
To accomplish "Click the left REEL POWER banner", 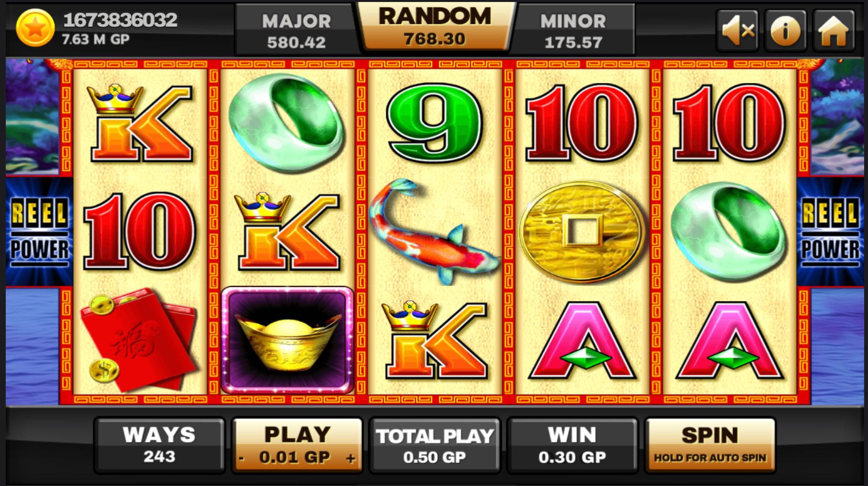I will (x=39, y=231).
